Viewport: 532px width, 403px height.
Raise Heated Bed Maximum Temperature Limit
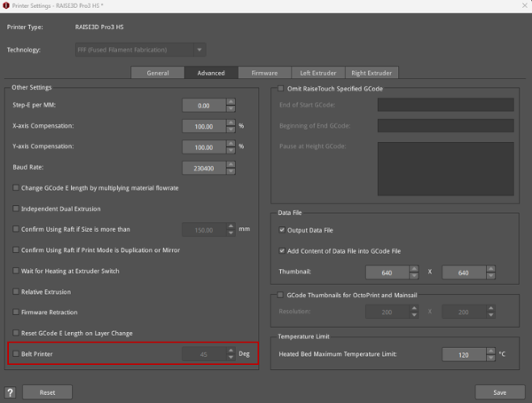pyautogui.click(x=490, y=350)
